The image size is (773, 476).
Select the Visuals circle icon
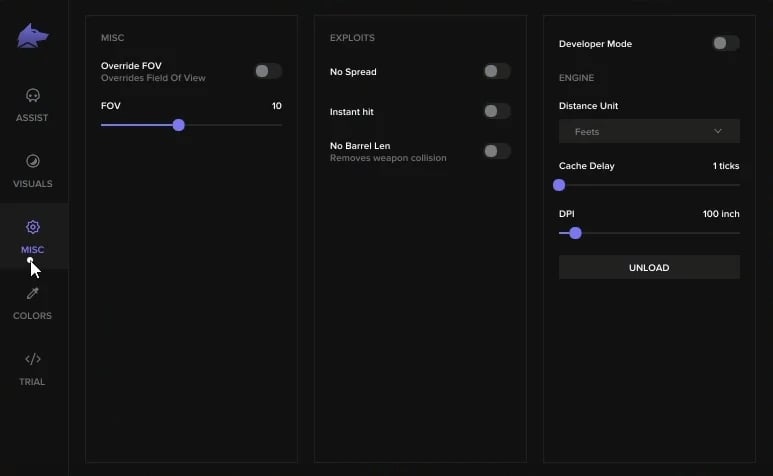tap(32, 161)
